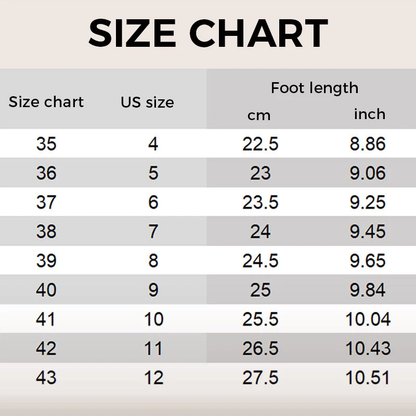Click US size 10 cell
The image size is (416, 416).
click(x=154, y=319)
